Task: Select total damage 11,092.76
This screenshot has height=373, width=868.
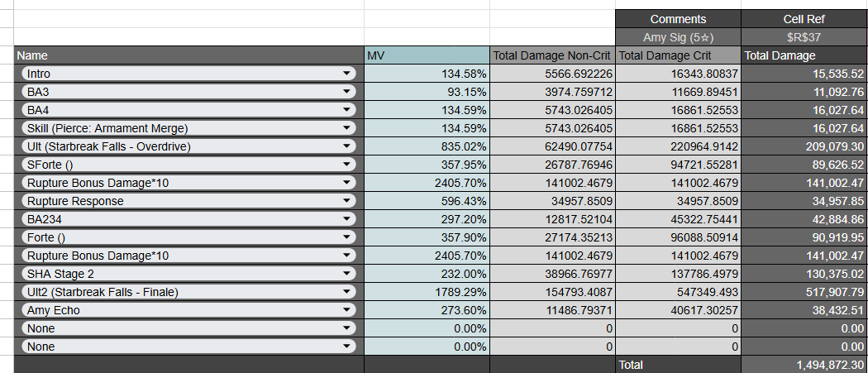Action: [804, 92]
